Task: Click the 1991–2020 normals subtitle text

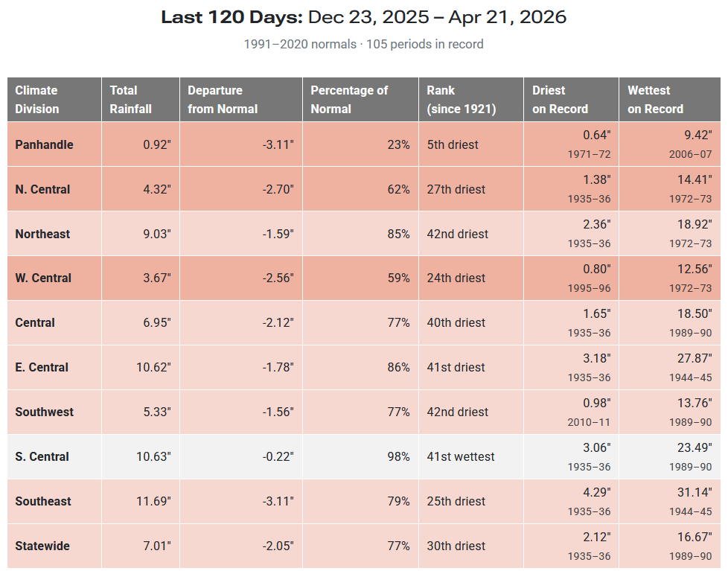Action: [363, 44]
